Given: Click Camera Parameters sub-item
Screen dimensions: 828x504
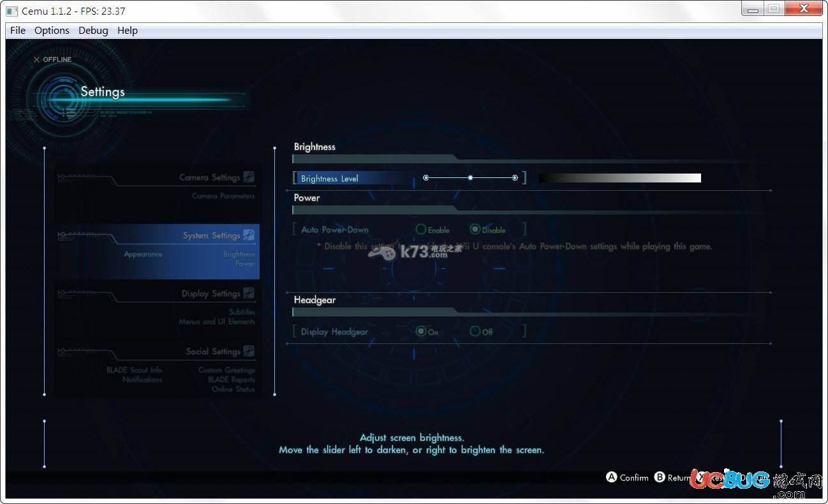Looking at the screenshot, I should tap(223, 196).
